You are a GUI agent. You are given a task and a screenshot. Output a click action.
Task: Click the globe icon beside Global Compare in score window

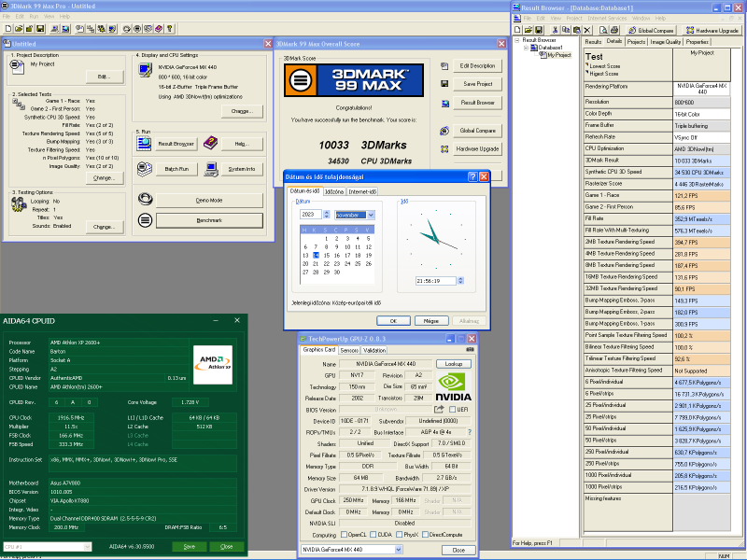[444, 131]
